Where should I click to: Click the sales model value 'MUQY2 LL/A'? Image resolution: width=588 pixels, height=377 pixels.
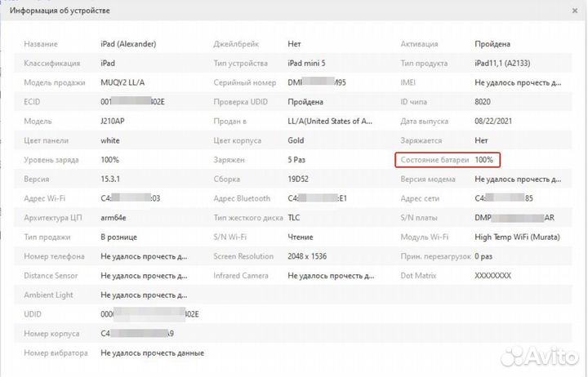tap(122, 82)
